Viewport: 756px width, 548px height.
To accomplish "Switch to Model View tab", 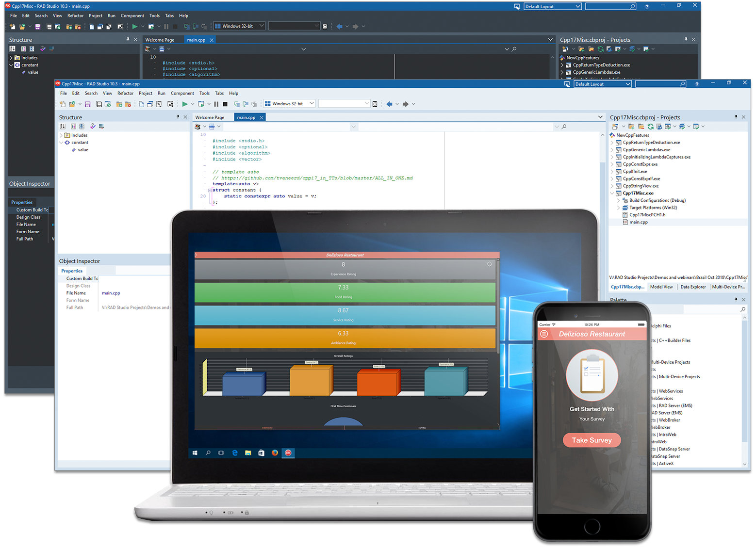I will coord(661,287).
